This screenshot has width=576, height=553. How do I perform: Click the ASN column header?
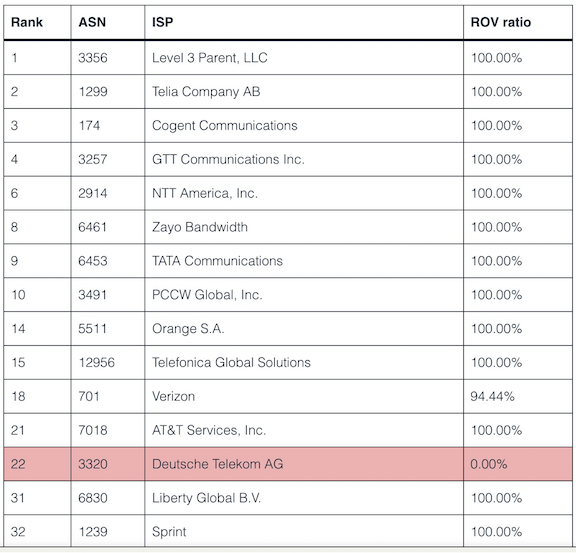pyautogui.click(x=92, y=22)
